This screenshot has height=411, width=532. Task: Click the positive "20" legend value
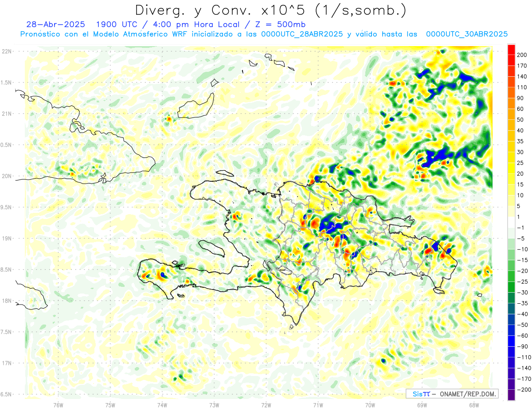click(x=520, y=174)
